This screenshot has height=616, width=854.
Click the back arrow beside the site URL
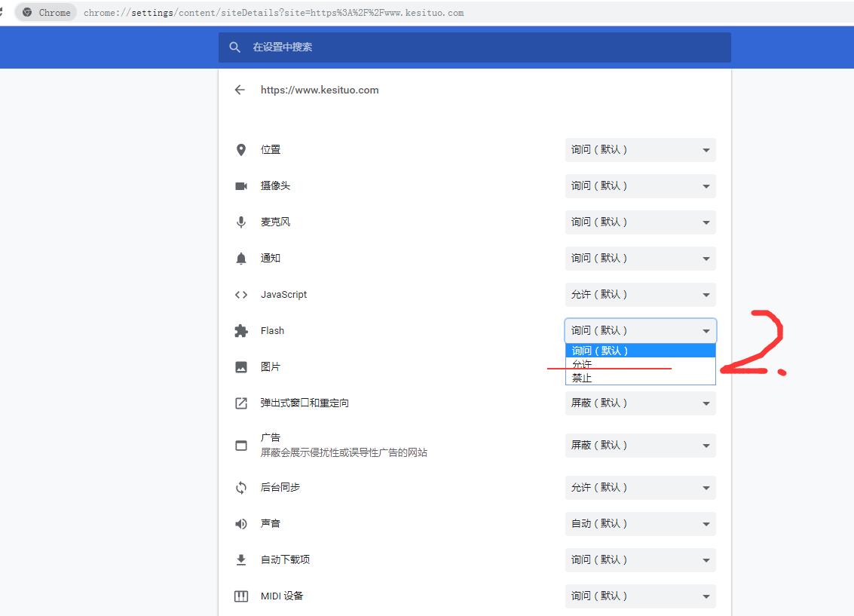tap(240, 90)
